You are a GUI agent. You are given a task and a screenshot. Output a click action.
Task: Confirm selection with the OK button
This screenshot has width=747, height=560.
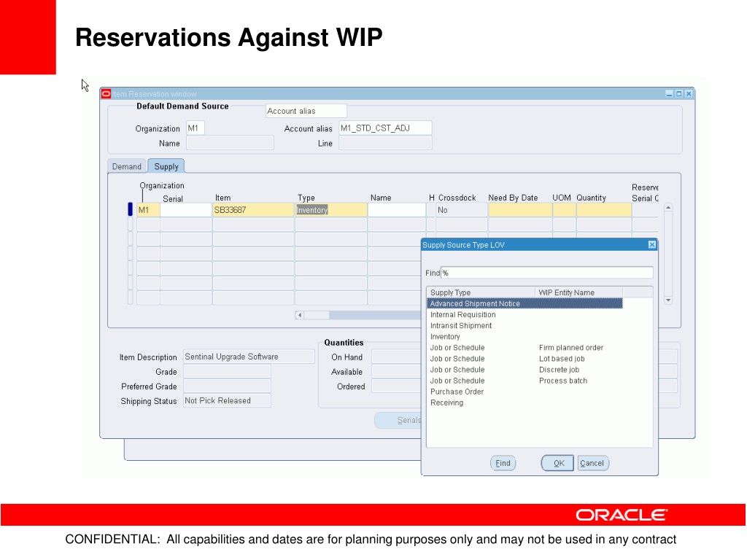[x=557, y=463]
